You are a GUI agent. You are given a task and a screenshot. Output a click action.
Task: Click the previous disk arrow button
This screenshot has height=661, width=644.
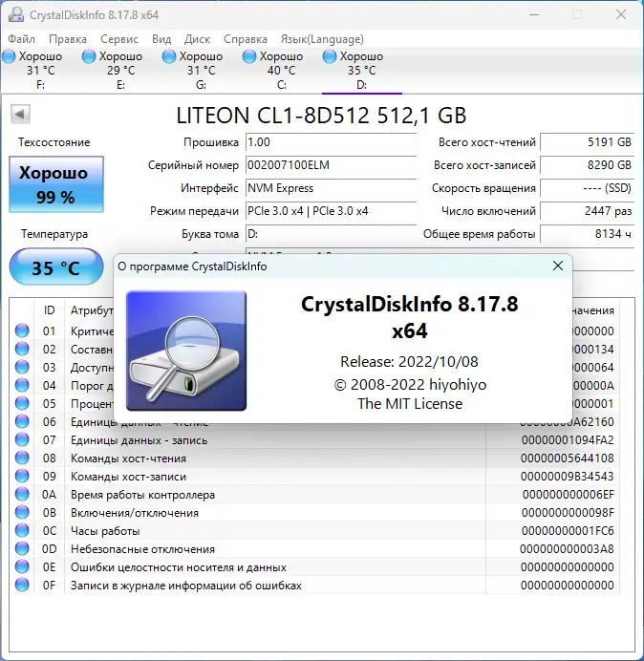(20, 115)
